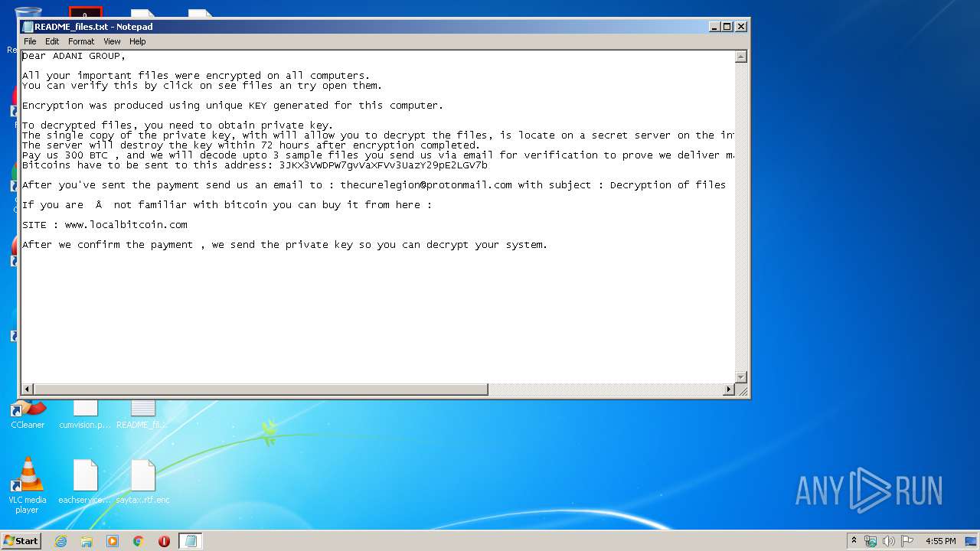Image resolution: width=980 pixels, height=551 pixels.
Task: Launch Internet Explorer from taskbar
Action: point(60,541)
